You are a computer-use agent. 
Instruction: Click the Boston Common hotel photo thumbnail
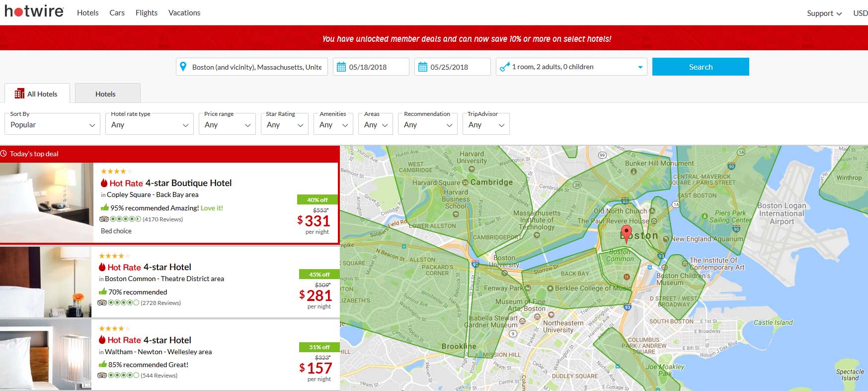(46, 282)
